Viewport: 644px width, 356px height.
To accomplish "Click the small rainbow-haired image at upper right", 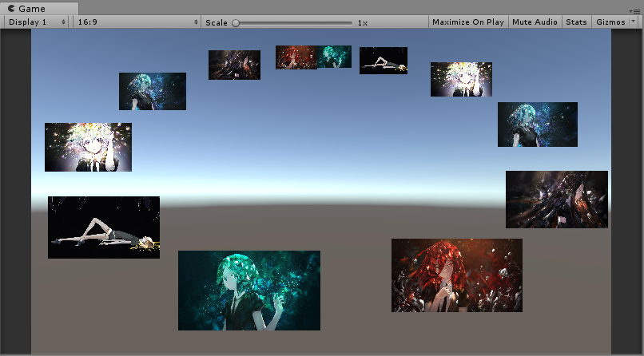I will pos(461,79).
